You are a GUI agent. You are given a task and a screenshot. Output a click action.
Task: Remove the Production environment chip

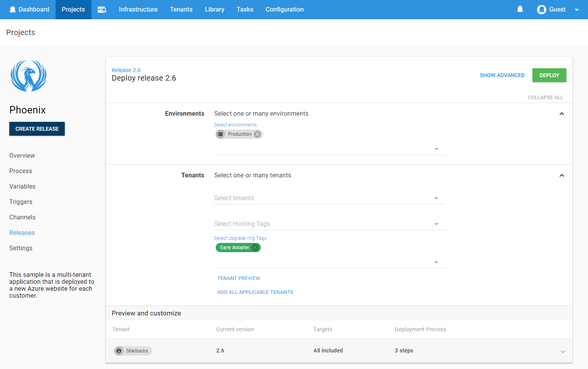(x=257, y=134)
